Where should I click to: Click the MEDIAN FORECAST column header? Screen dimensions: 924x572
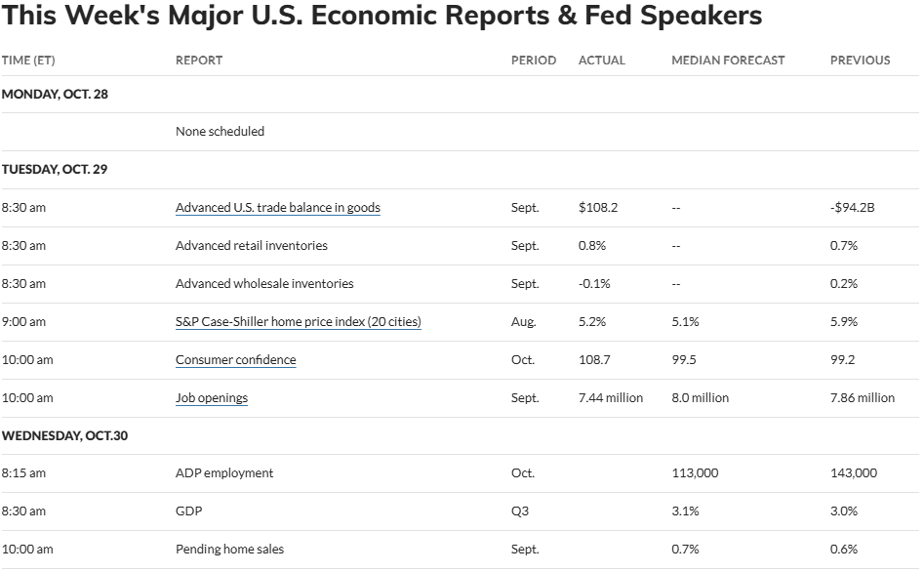728,61
